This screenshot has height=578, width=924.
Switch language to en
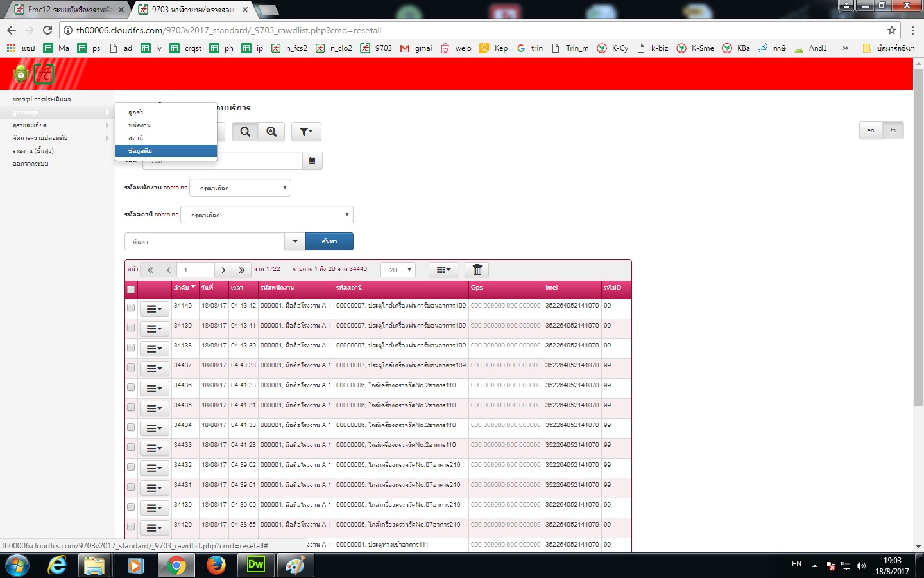click(x=871, y=130)
